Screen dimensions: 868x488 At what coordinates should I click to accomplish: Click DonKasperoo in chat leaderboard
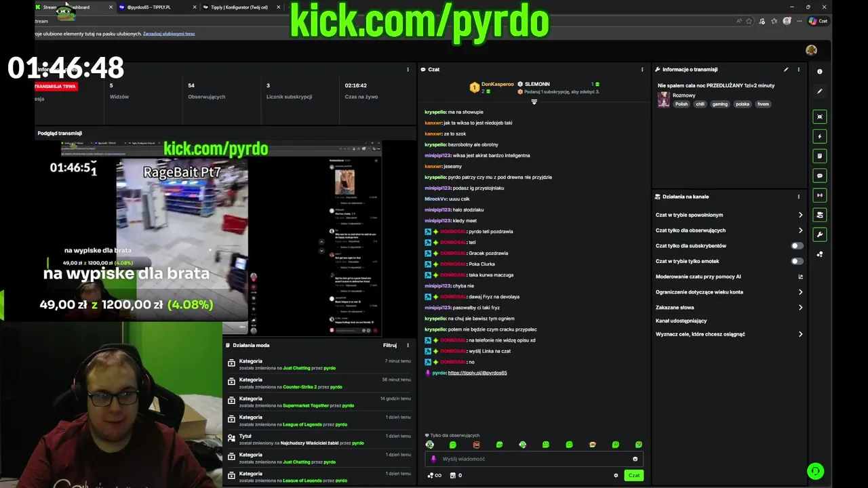[497, 84]
